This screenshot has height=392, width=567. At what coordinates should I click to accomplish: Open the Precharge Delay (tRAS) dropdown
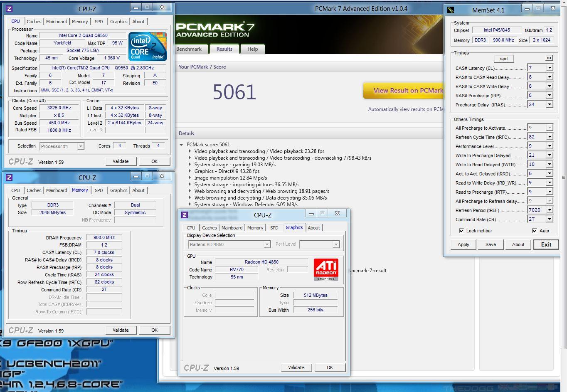coord(550,104)
